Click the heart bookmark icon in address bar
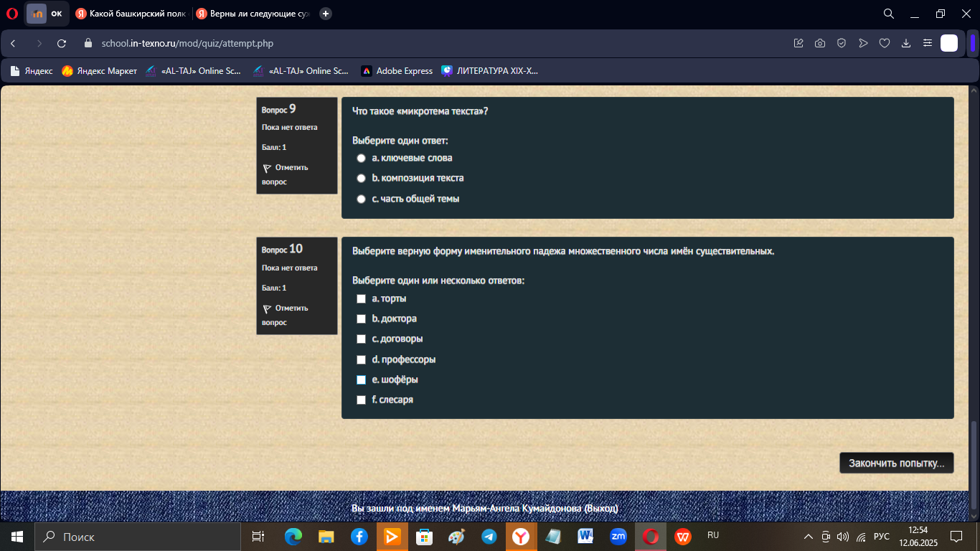The height and width of the screenshot is (551, 980). click(x=885, y=43)
